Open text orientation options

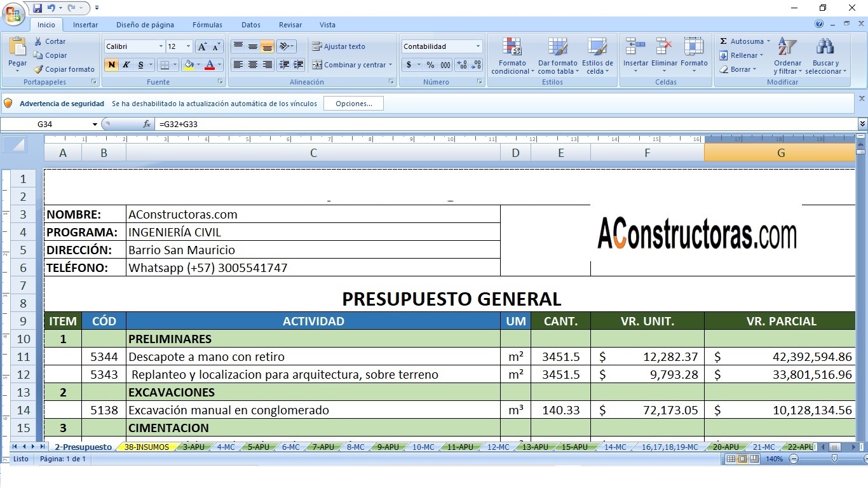(x=286, y=46)
